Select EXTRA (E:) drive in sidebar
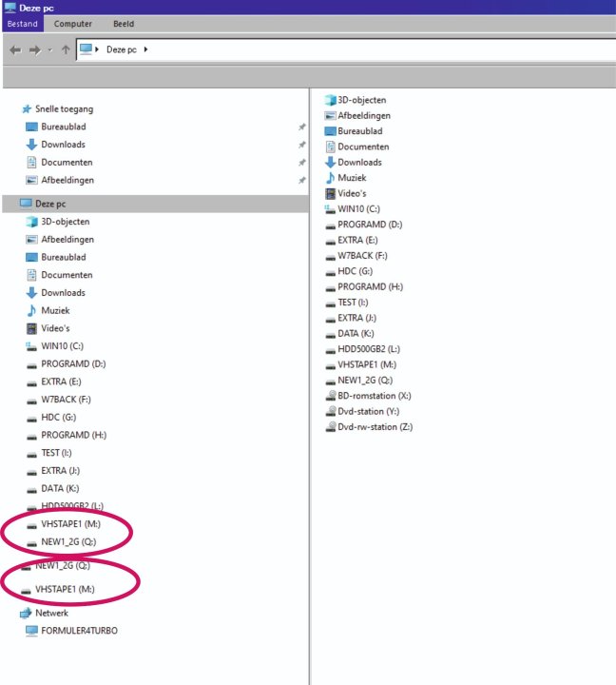 pyautogui.click(x=61, y=382)
